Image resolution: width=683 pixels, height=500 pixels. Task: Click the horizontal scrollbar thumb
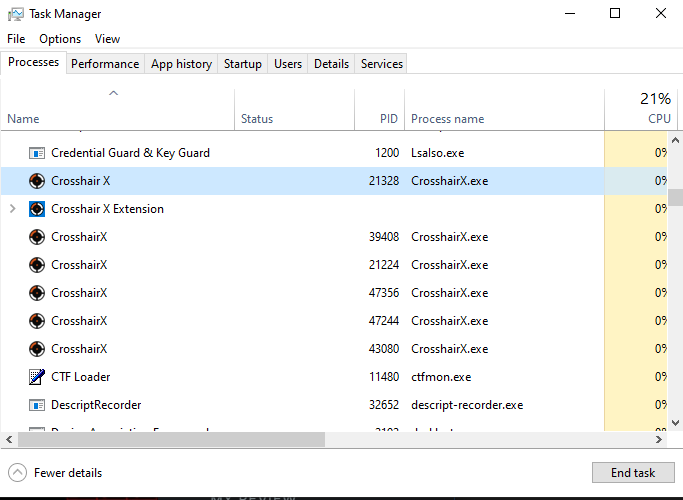click(170, 440)
